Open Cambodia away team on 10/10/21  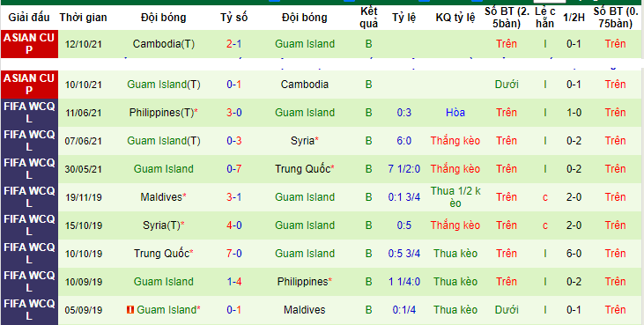click(305, 85)
